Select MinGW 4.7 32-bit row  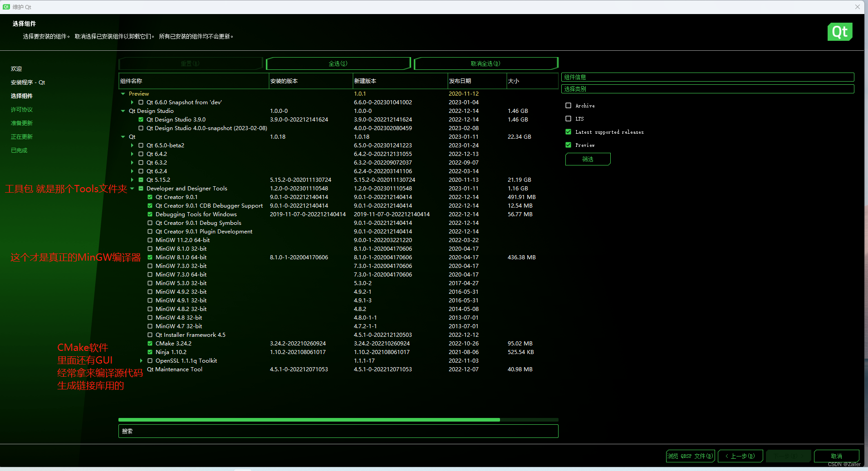coord(338,326)
